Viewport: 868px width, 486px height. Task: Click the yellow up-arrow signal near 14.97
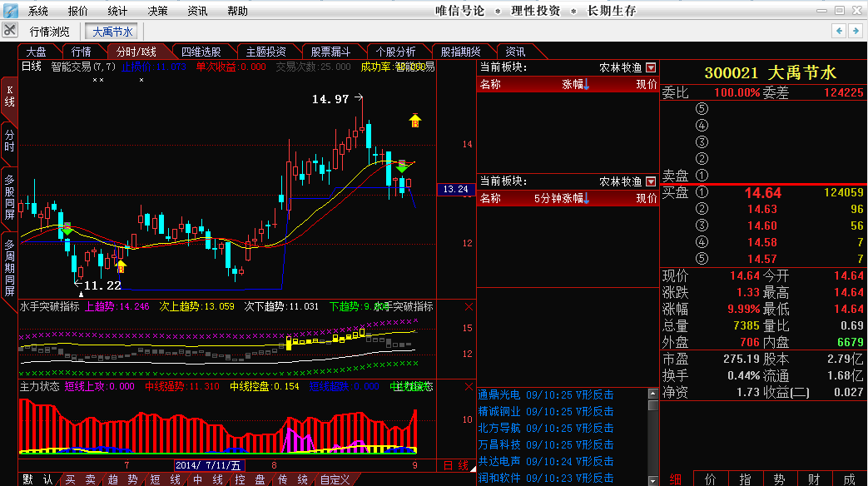click(x=414, y=120)
